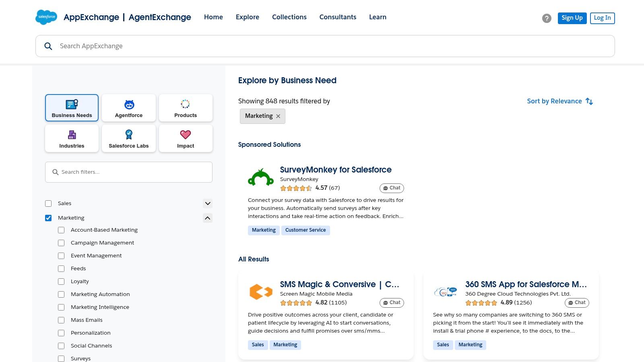Open SurveyMonkey for Salesforce listing title

coord(336,170)
